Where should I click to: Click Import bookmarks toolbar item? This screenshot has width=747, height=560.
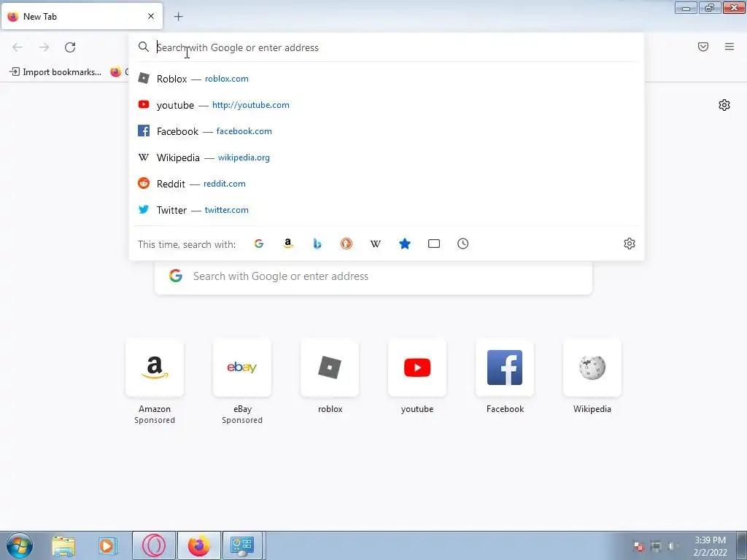point(55,72)
